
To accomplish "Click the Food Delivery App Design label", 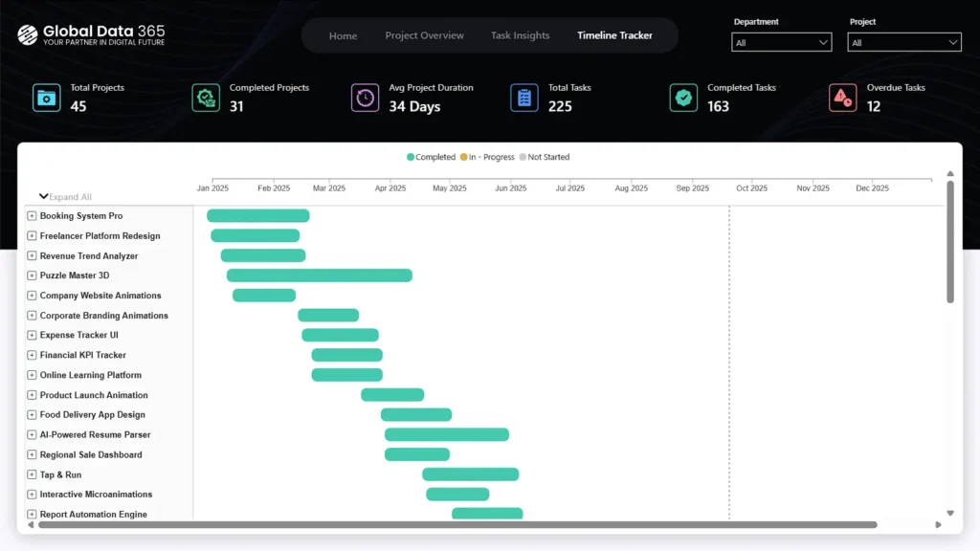I will pyautogui.click(x=93, y=415).
